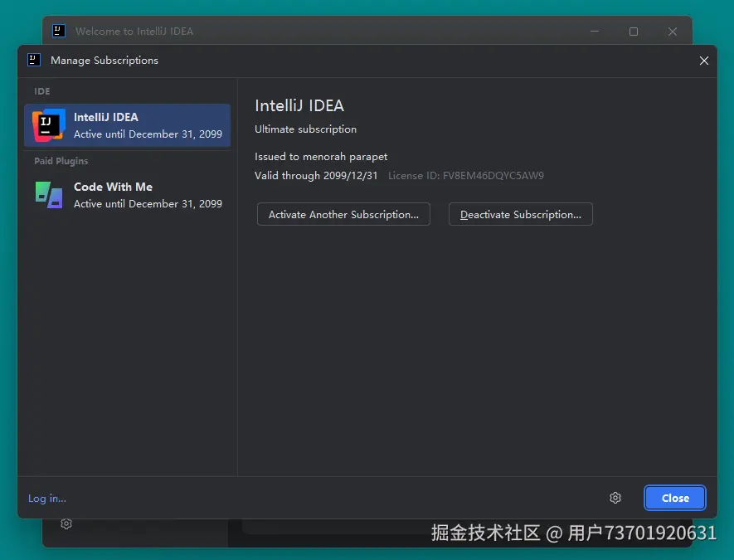Click the 'Paid Plugins' section header
The image size is (734, 560).
pyautogui.click(x=61, y=161)
